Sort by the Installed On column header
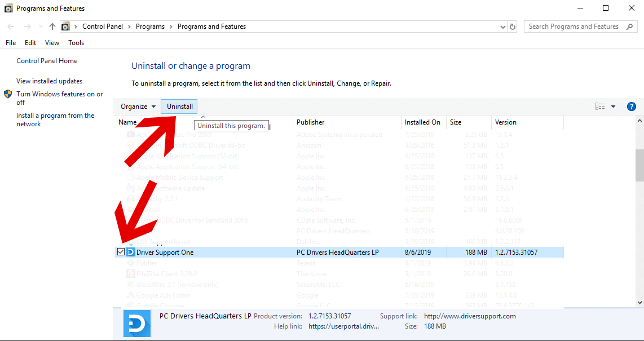The width and height of the screenshot is (644, 341). point(422,122)
